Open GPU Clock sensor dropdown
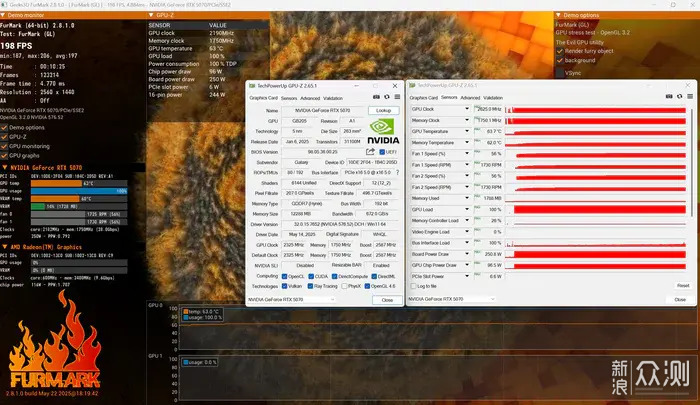 (467, 109)
